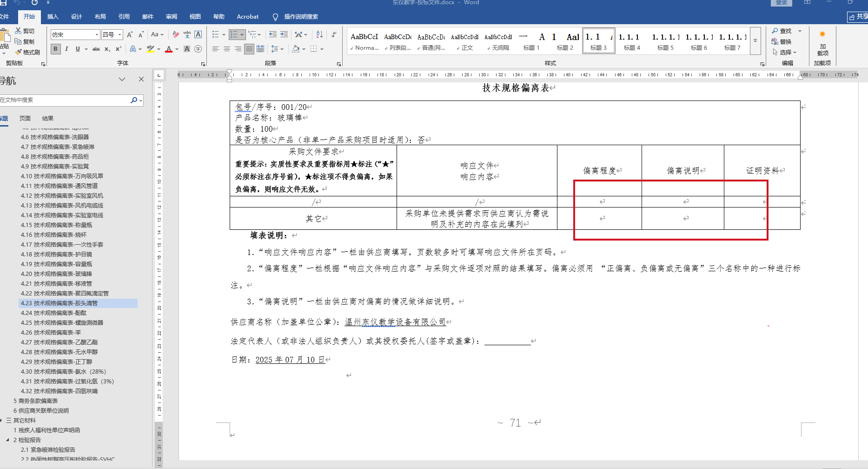Toggle bold formatting
Viewport: 868px width, 469px height.
click(x=56, y=49)
